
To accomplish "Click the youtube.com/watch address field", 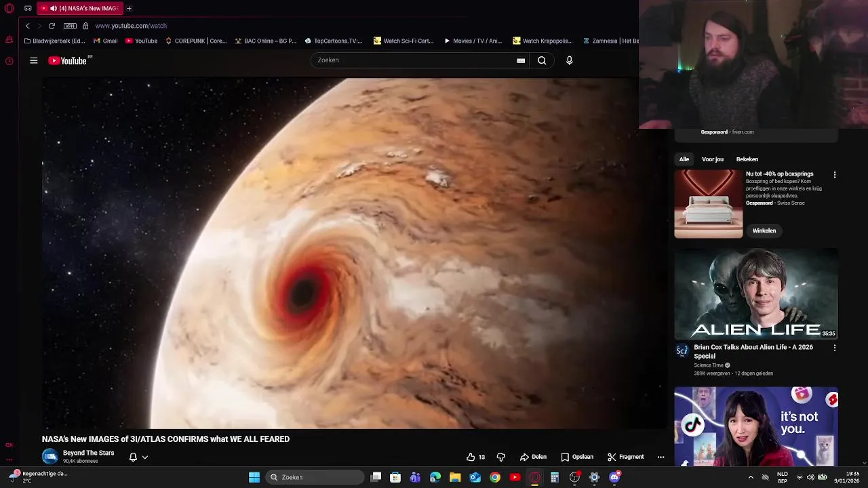I will (131, 26).
